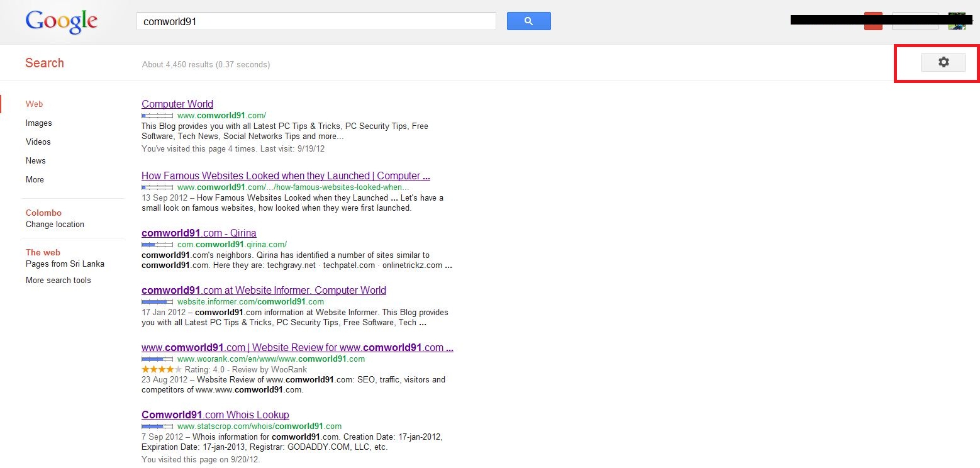Viewport: 980px width, 468px height.
Task: Select the Web search category
Action: tap(34, 104)
